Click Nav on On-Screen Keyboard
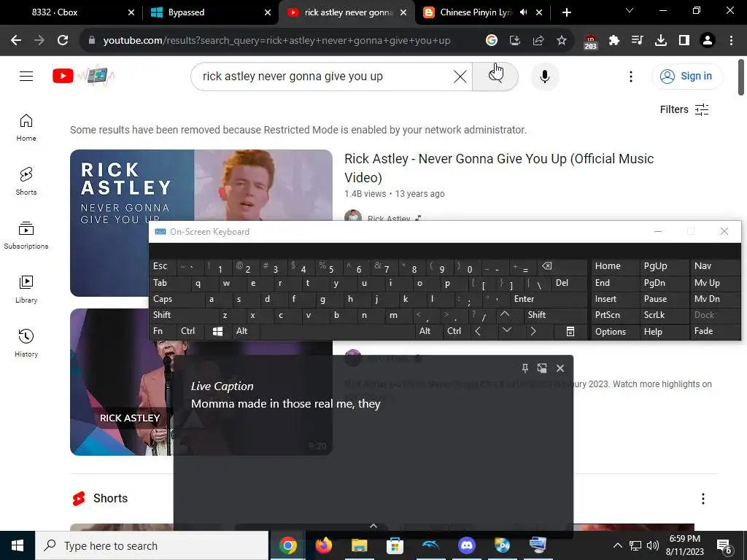 [x=715, y=266]
